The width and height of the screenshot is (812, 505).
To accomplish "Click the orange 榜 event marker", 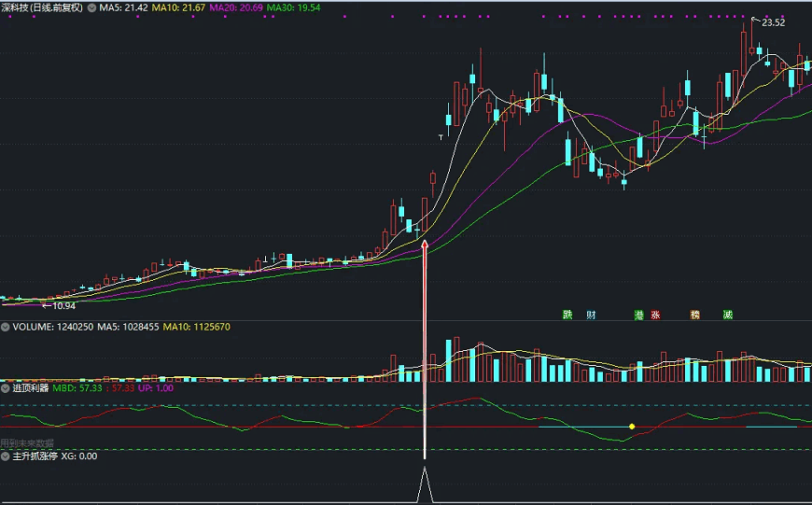I will pyautogui.click(x=695, y=315).
